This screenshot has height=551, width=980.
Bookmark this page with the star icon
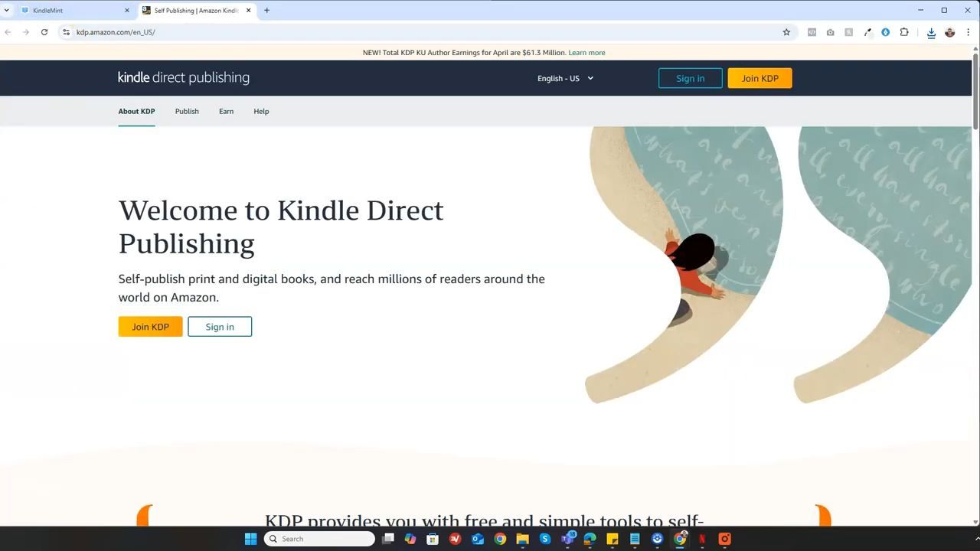pos(786,32)
